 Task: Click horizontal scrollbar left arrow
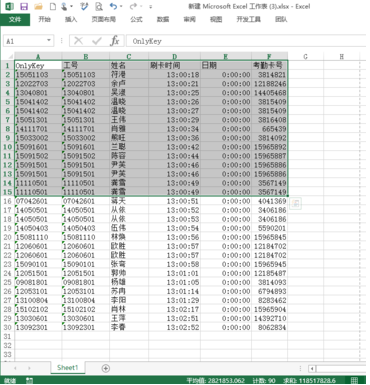(x=312, y=369)
